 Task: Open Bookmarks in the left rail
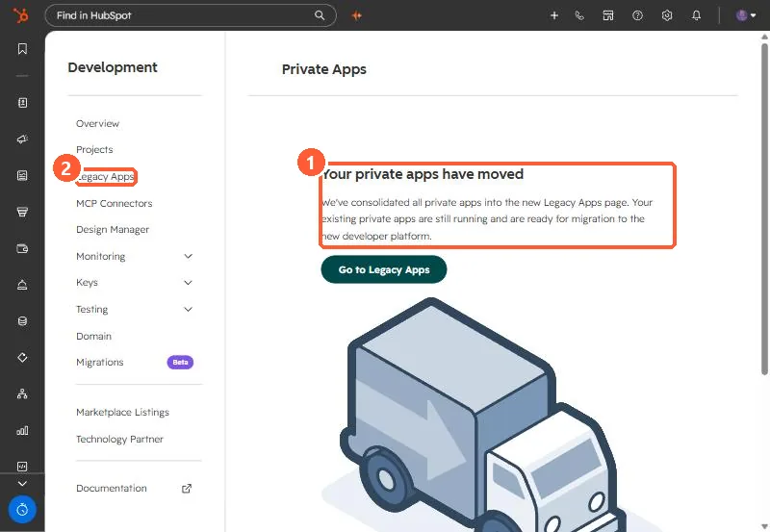22,49
